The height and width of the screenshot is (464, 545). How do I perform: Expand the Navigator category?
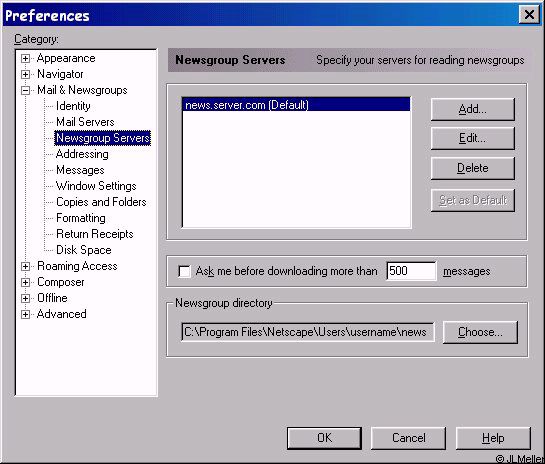tap(25, 74)
